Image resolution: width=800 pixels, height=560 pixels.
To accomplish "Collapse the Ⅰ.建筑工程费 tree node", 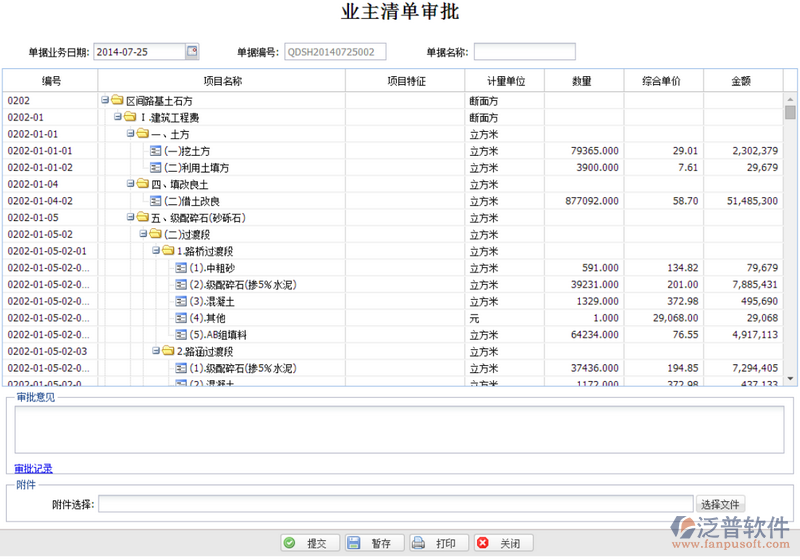I will (118, 117).
